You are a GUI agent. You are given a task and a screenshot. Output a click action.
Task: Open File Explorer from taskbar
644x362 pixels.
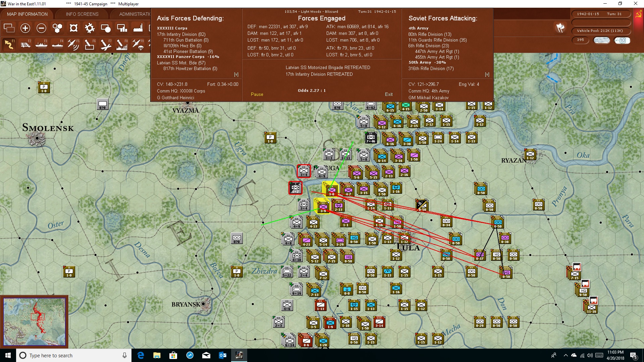[157, 355]
